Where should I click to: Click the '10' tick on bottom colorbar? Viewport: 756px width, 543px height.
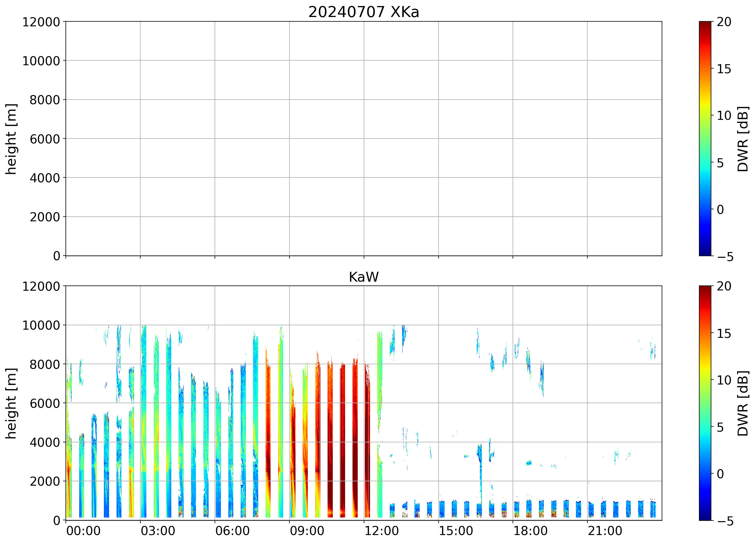[x=724, y=380]
